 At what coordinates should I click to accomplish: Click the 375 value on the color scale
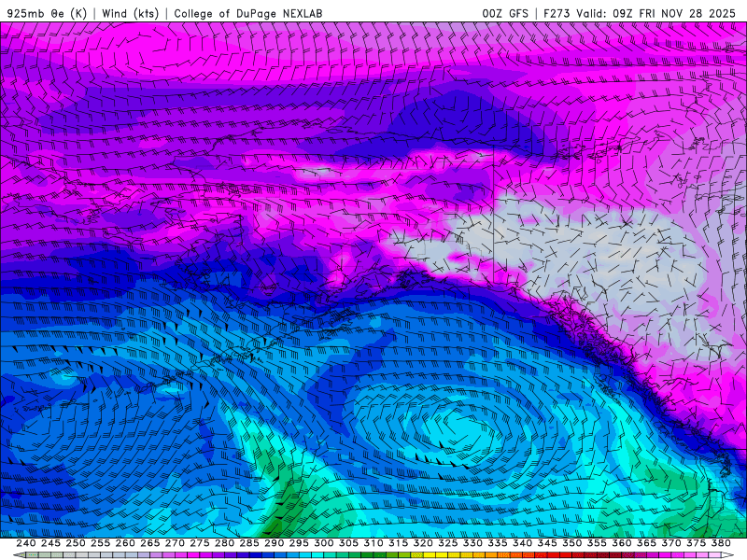696,543
